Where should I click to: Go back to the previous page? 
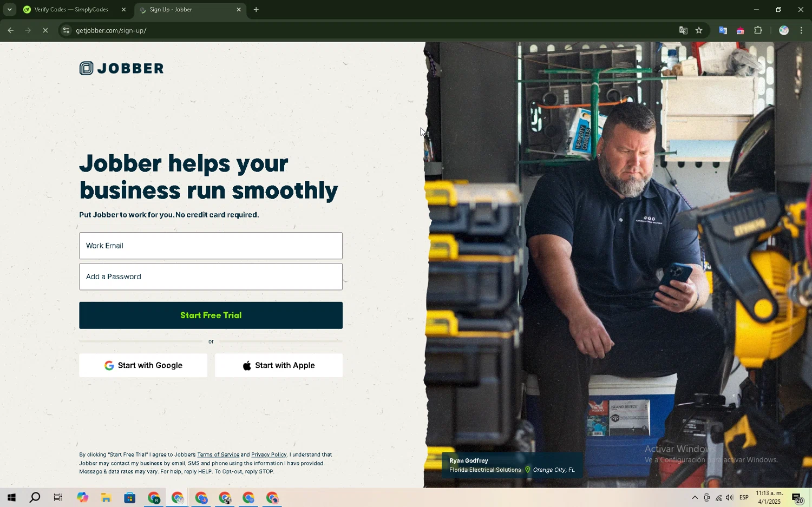click(11, 31)
